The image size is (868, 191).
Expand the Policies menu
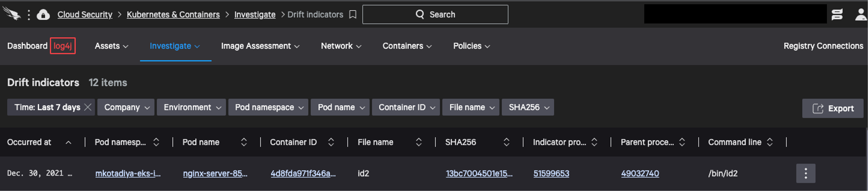pyautogui.click(x=471, y=46)
